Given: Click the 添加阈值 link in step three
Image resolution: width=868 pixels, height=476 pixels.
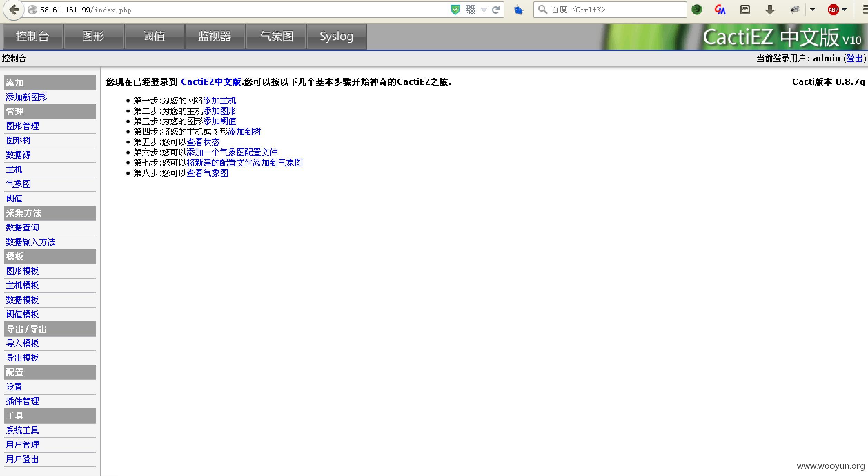Looking at the screenshot, I should 219,121.
